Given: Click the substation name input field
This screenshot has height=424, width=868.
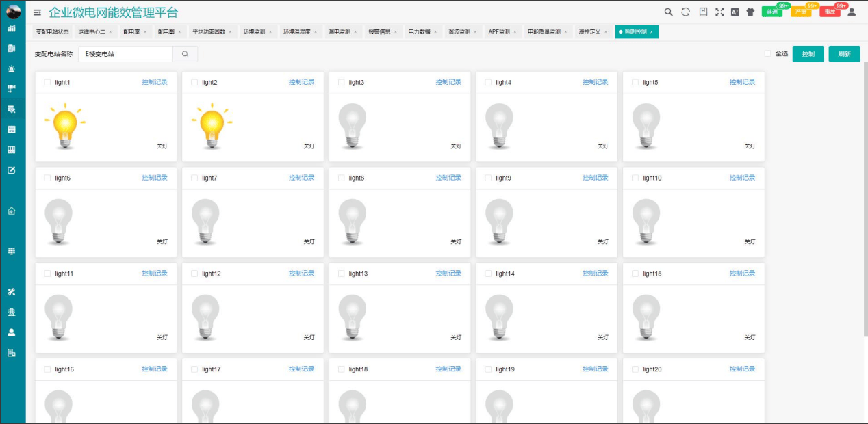Looking at the screenshot, I should [125, 54].
